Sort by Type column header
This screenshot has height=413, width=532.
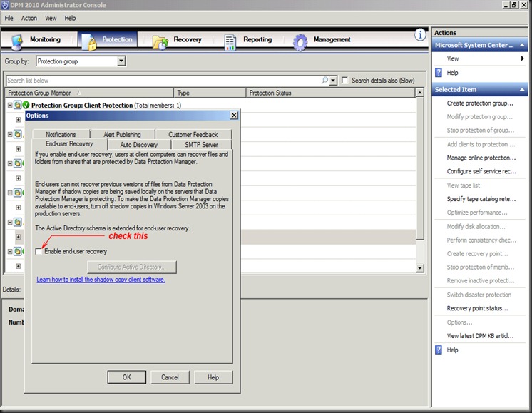(210, 93)
